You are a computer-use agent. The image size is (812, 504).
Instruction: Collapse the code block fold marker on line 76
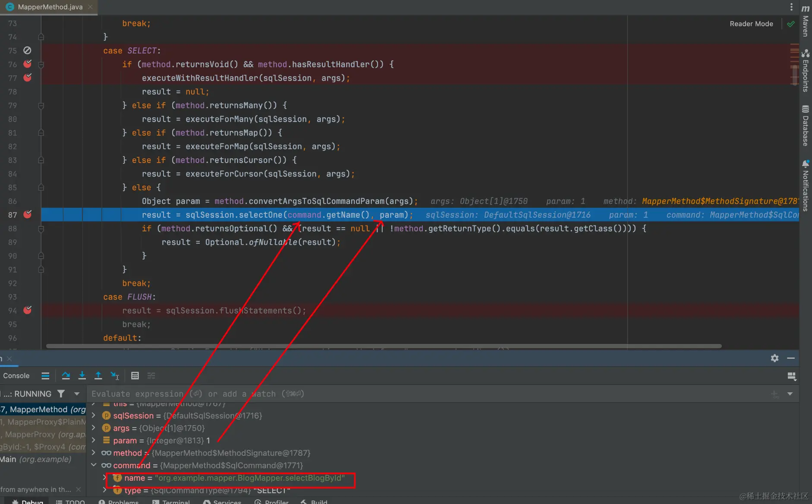tap(41, 65)
